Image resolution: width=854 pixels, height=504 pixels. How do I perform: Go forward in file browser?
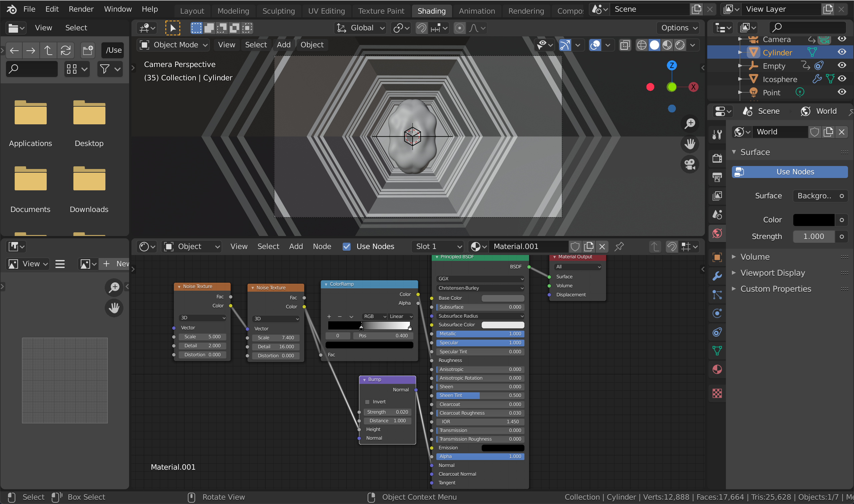click(x=31, y=51)
